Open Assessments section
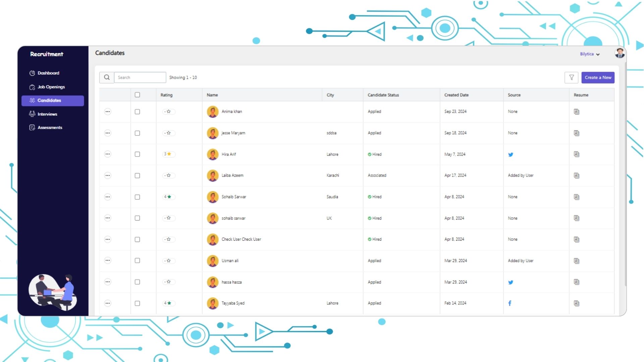Image resolution: width=644 pixels, height=362 pixels. coord(50,127)
